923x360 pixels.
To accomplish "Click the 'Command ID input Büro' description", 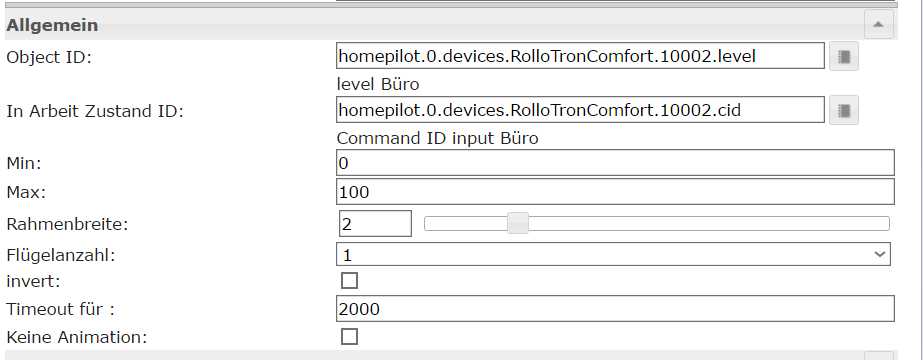I will point(437,139).
